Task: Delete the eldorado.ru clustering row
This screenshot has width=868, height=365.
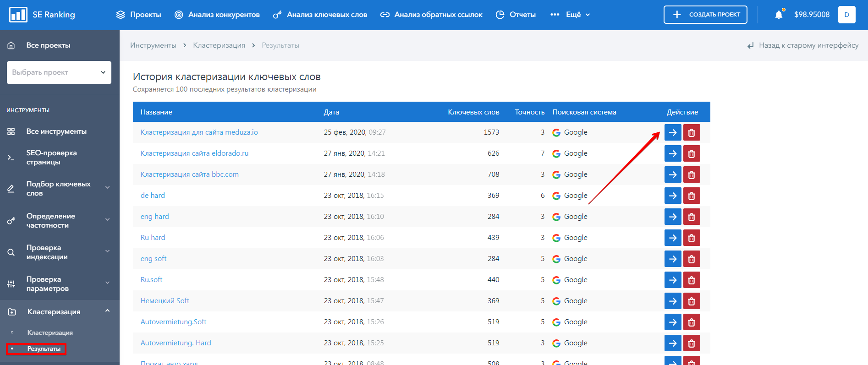Action: coord(691,153)
